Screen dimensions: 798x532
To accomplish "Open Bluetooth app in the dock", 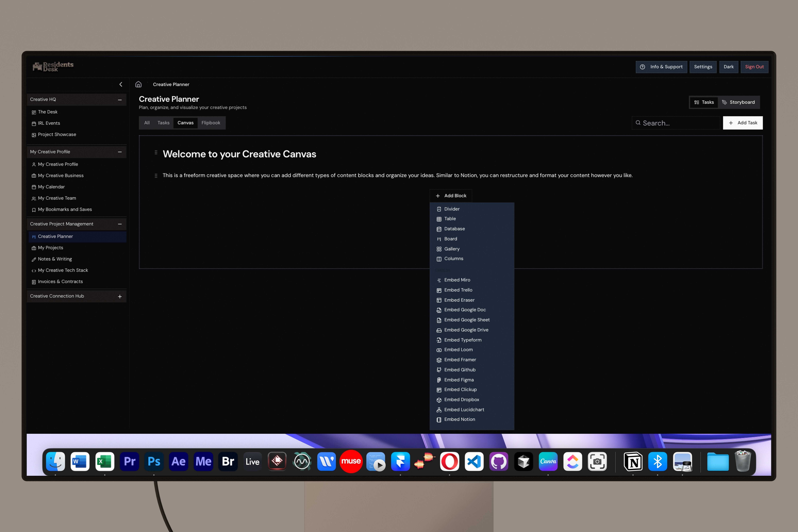I will 658,461.
